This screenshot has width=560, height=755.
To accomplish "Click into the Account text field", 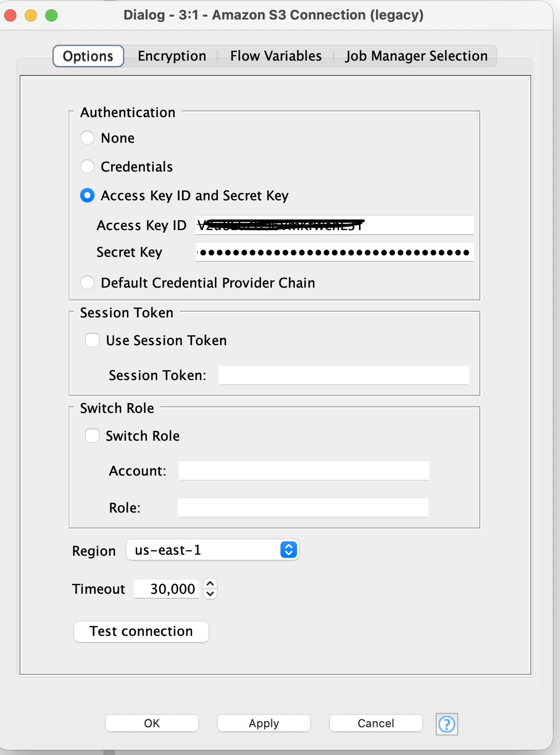I will tap(304, 471).
